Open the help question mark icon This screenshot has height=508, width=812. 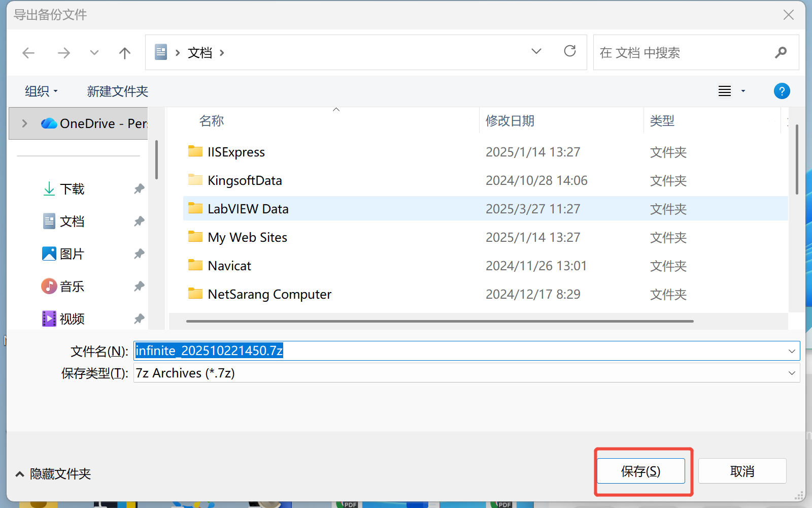[x=782, y=91]
